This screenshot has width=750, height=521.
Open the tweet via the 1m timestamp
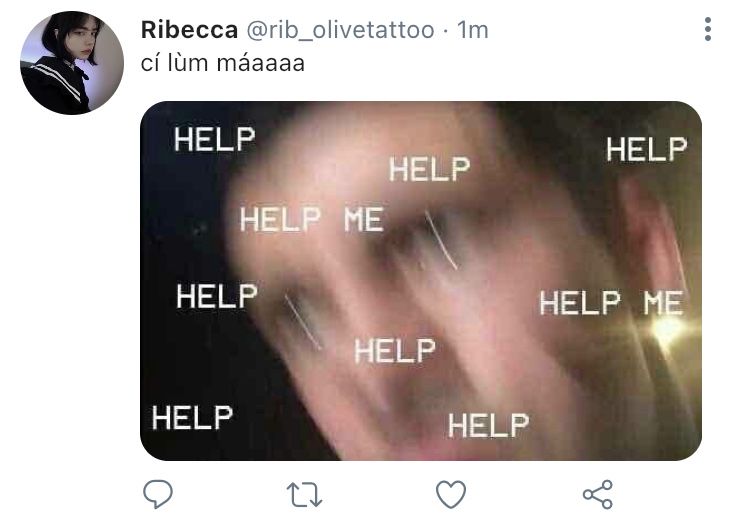point(472,30)
